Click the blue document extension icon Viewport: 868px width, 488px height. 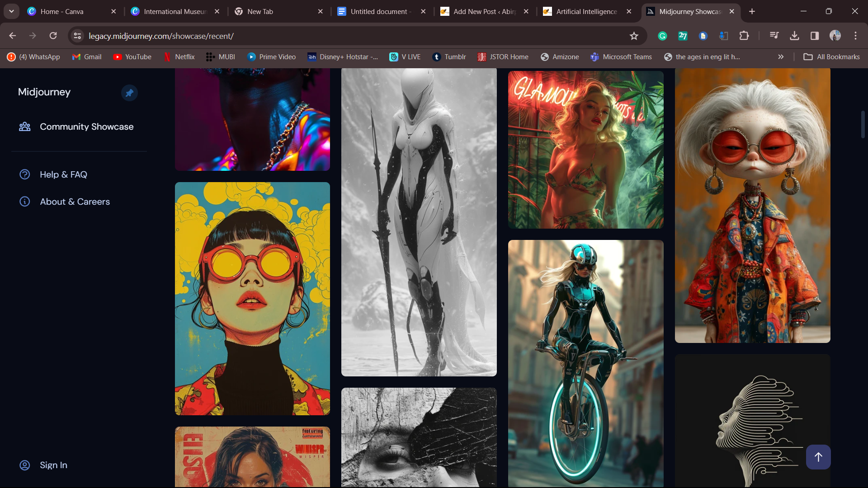[703, 36]
